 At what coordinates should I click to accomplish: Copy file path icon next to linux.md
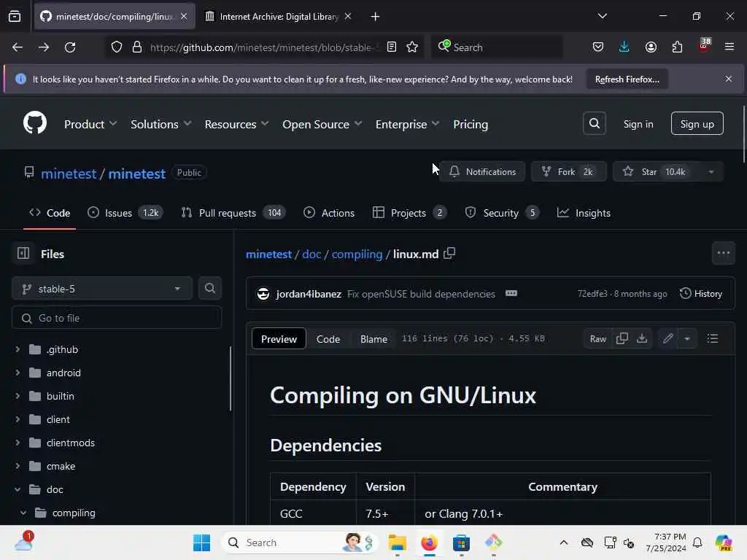pyautogui.click(x=449, y=253)
